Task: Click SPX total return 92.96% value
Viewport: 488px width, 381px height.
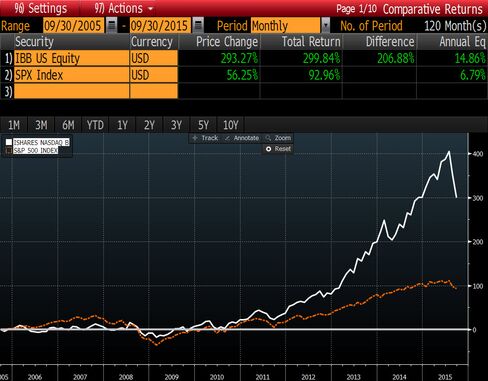Action: coord(324,75)
